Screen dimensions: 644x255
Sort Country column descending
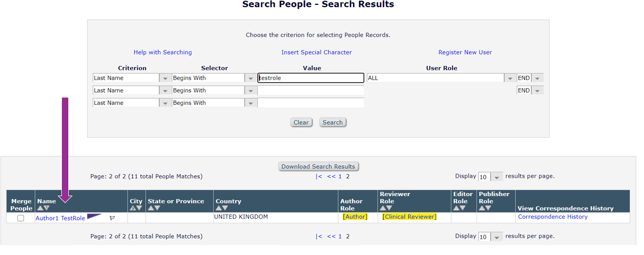click(225, 208)
